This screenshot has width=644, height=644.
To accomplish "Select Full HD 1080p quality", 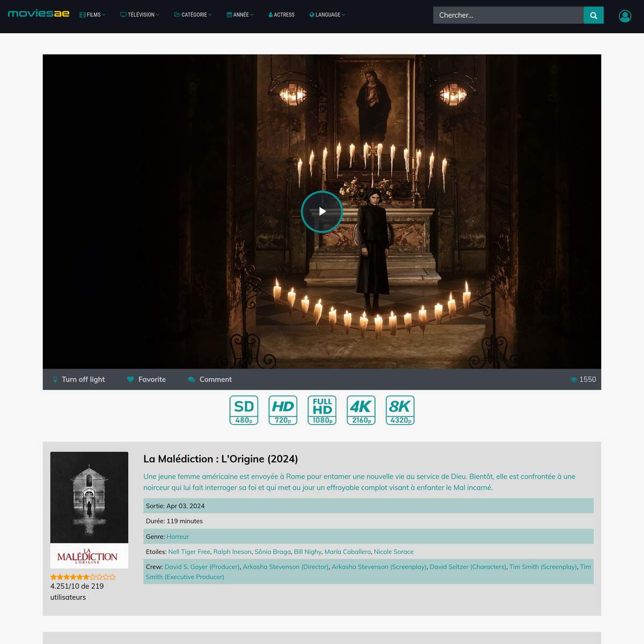I will [322, 410].
